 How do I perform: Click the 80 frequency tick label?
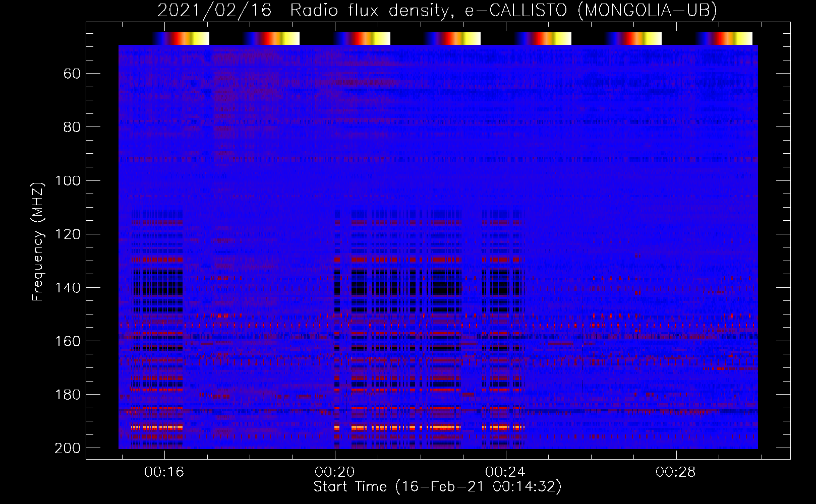coord(72,128)
